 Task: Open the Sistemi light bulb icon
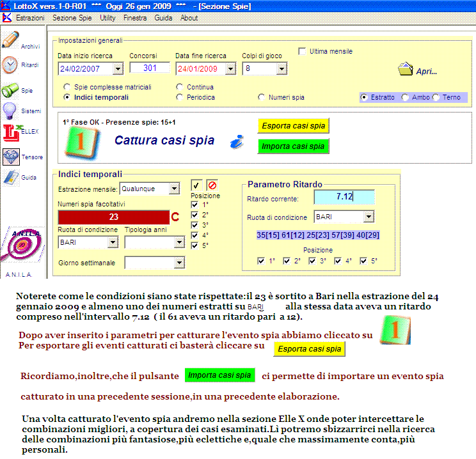[x=10, y=111]
